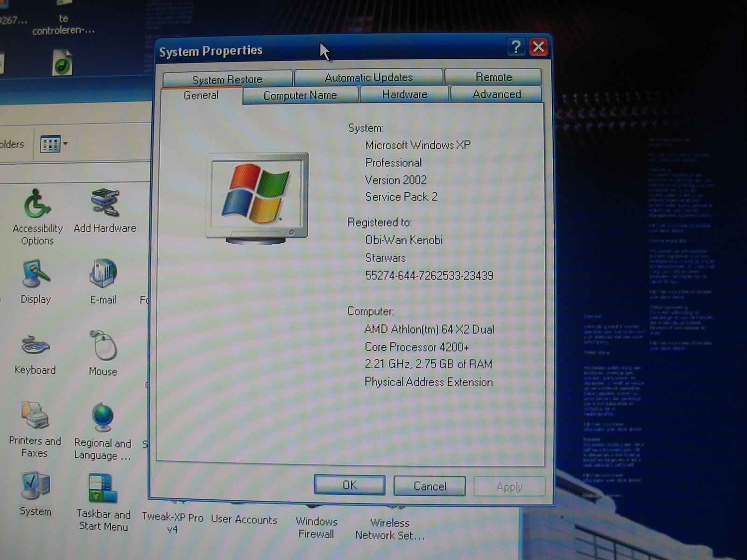Click the Cancel button
Viewport: 747px width, 560px height.
[x=430, y=486]
